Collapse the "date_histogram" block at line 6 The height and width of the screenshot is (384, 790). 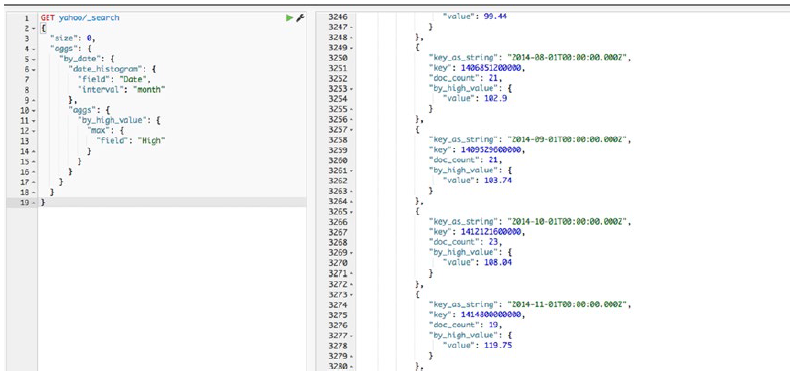coord(34,70)
